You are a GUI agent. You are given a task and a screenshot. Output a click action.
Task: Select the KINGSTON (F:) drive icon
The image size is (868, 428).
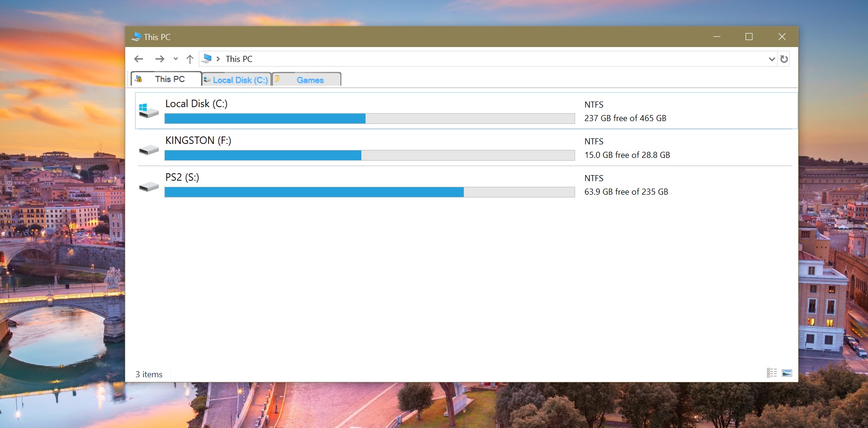pyautogui.click(x=149, y=150)
